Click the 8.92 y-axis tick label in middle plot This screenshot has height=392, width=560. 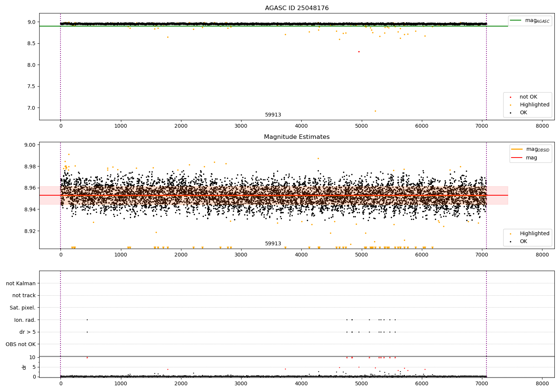(x=29, y=231)
